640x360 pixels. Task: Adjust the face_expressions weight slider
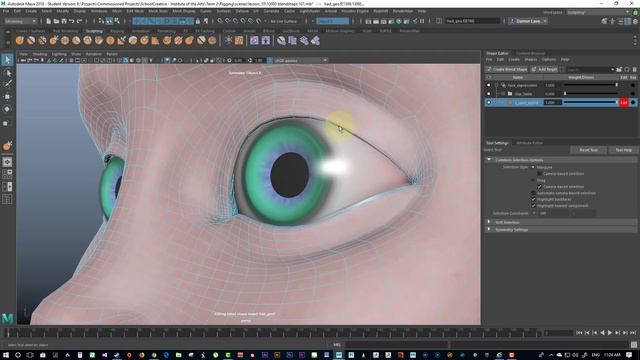click(590, 85)
